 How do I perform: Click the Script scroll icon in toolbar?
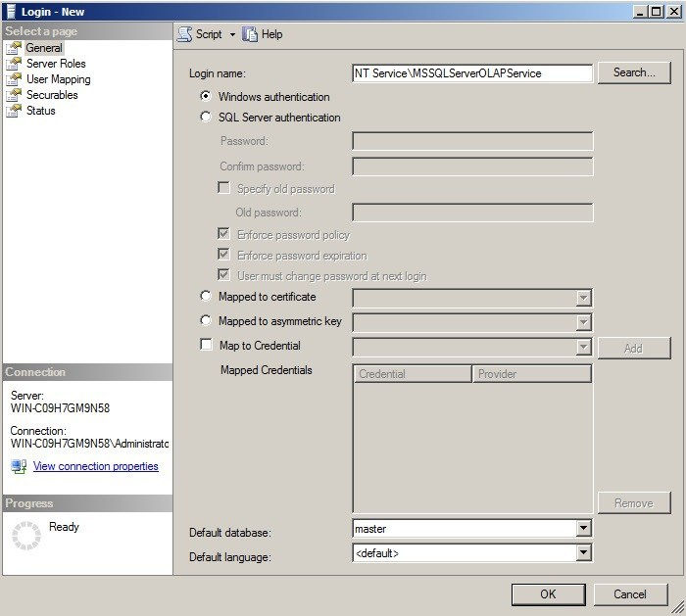click(x=184, y=34)
